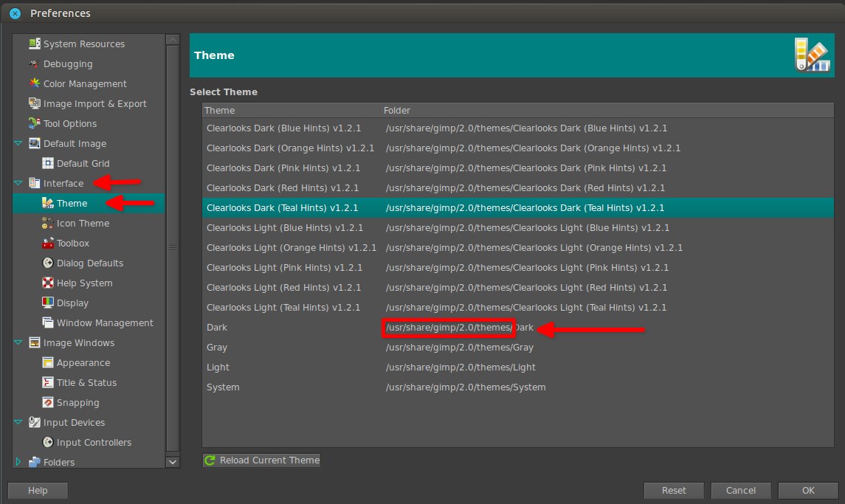Collapse the Interface tree node
The width and height of the screenshot is (845, 504).
coord(18,183)
